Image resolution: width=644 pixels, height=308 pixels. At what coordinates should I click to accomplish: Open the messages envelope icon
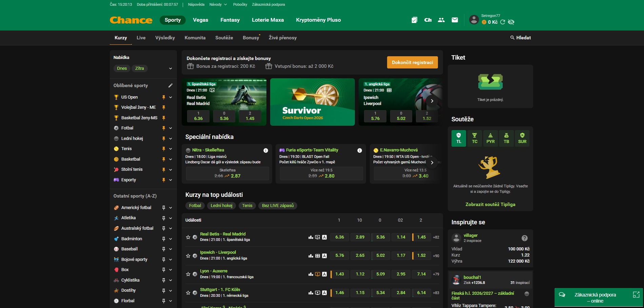pyautogui.click(x=455, y=20)
